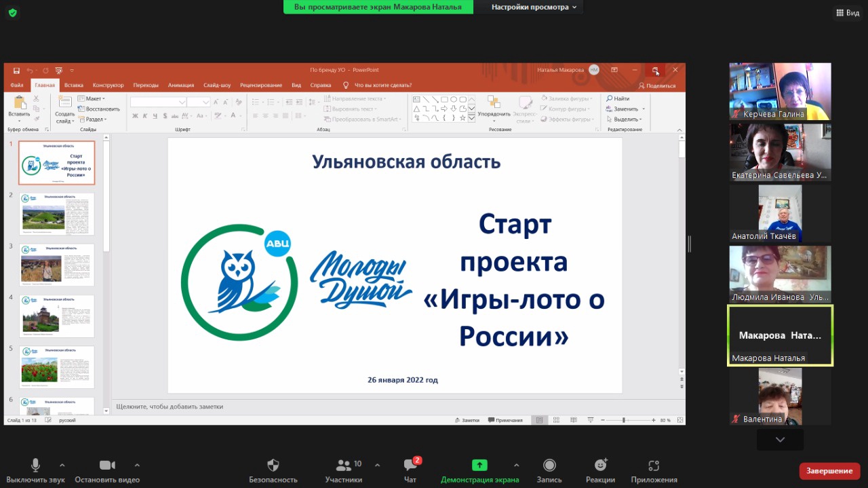
Task: Click the green encryption shield icon
Action: [x=12, y=12]
